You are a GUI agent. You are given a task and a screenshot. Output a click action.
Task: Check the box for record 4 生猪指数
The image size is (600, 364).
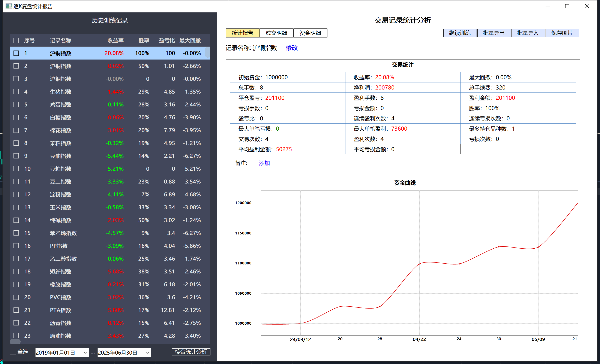[x=16, y=92]
